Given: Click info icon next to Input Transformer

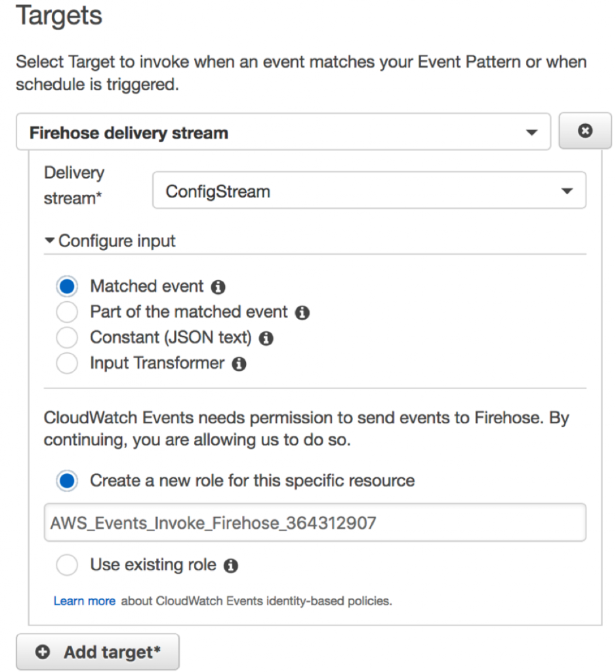Looking at the screenshot, I should tap(239, 364).
